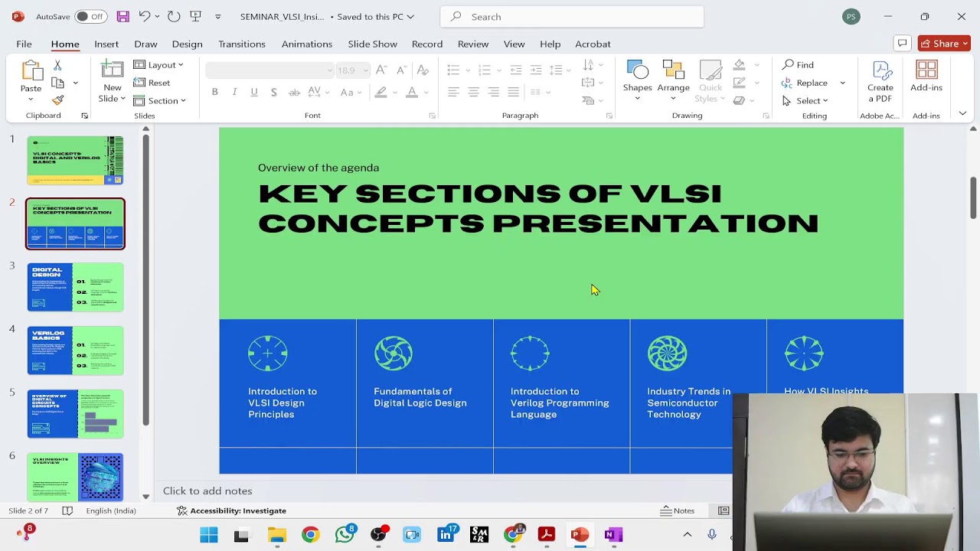Image resolution: width=980 pixels, height=551 pixels.
Task: Toggle Strikethrough formatting
Action: tap(294, 92)
